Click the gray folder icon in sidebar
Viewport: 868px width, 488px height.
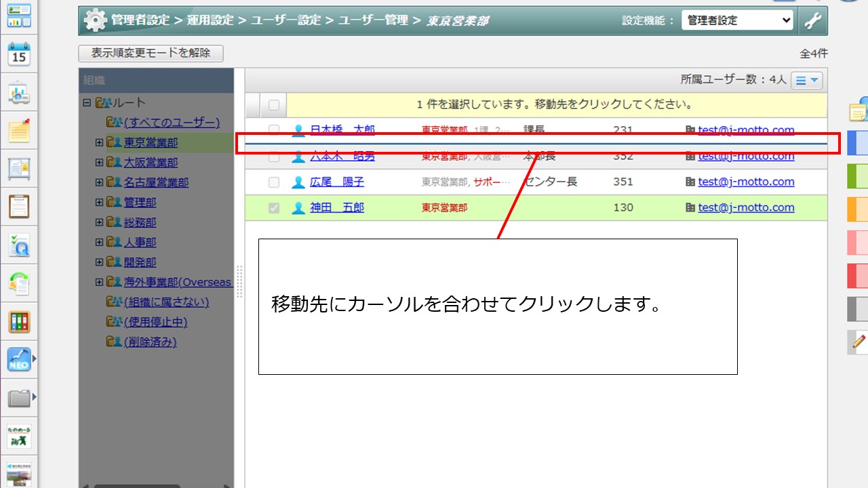[x=19, y=398]
